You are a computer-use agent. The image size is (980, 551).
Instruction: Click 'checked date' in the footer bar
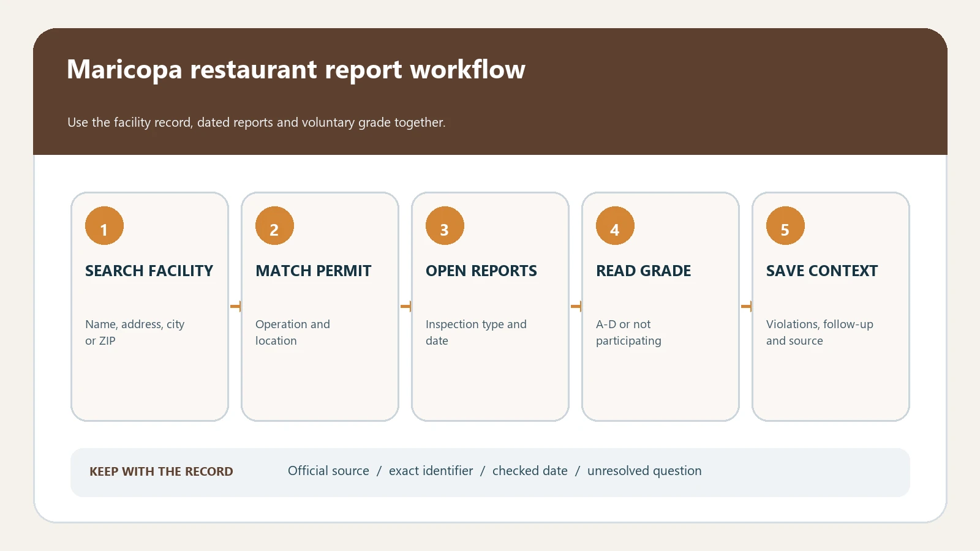click(530, 471)
